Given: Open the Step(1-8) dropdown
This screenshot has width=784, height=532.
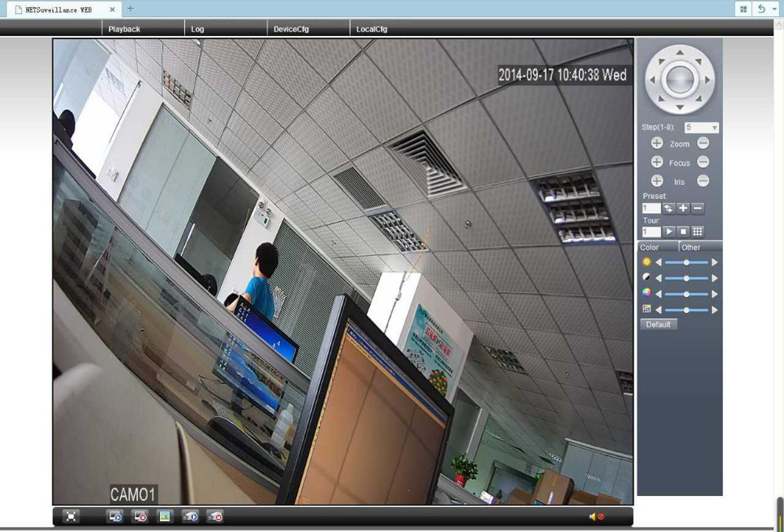Looking at the screenshot, I should (x=702, y=127).
